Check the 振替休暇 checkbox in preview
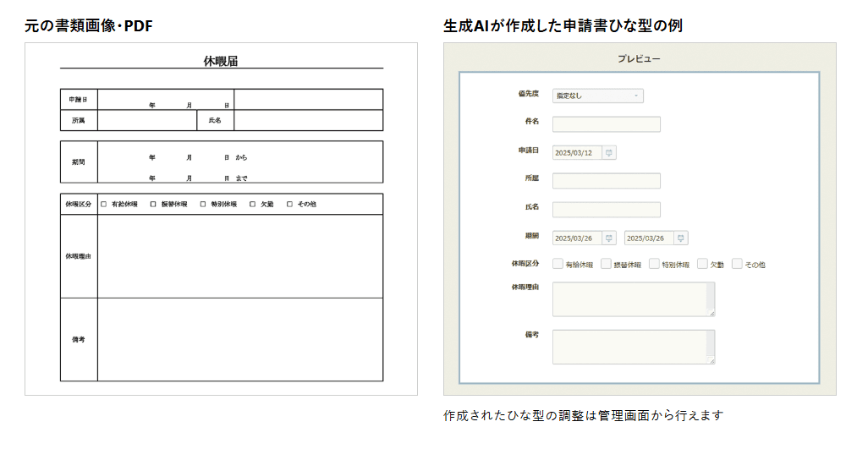The image size is (868, 449). [606, 264]
